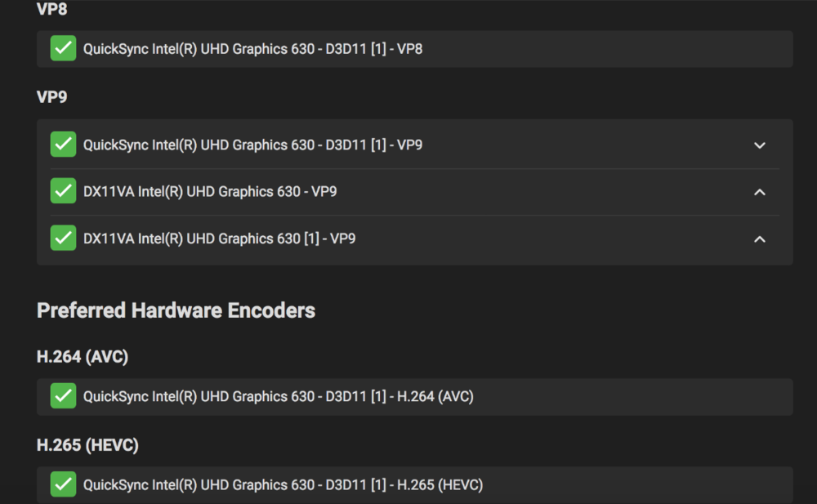Select the DX11VA Intel UHD Graphics 630 - VP9 label
This screenshot has width=817, height=504.
coord(210,192)
